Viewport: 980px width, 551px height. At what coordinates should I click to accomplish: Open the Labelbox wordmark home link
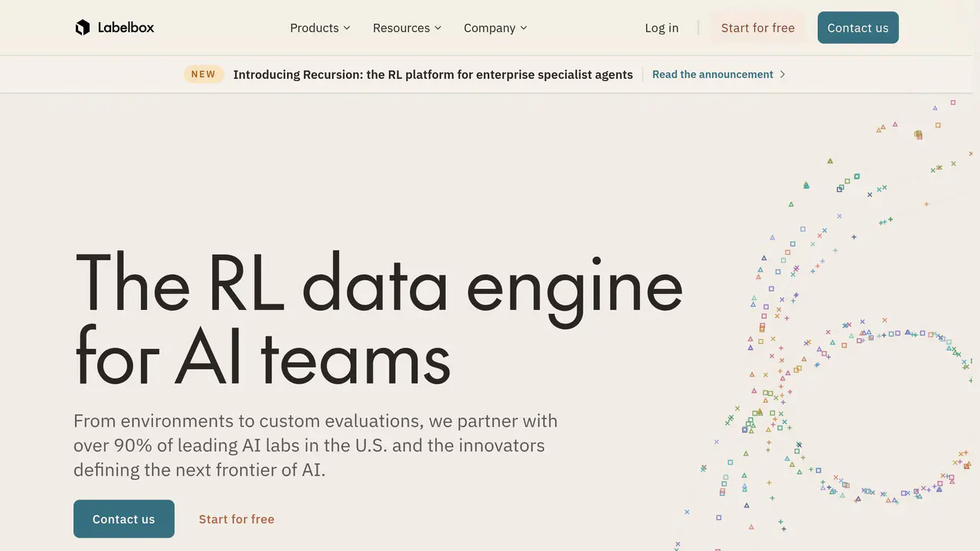pyautogui.click(x=126, y=28)
